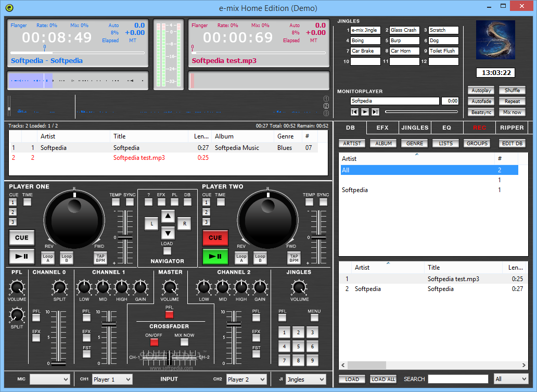Image resolution: width=537 pixels, height=392 pixels.
Task: Click the SEARCH input field
Action: tap(458, 379)
